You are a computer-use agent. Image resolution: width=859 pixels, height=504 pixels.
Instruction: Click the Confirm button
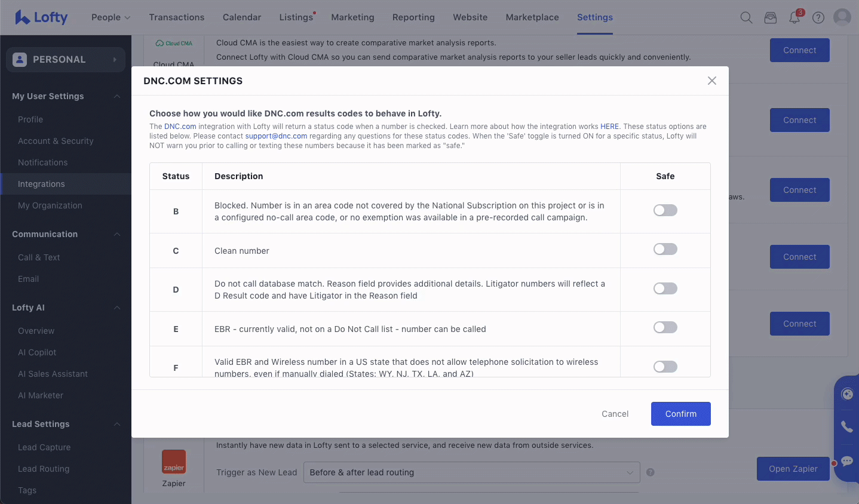pyautogui.click(x=681, y=414)
